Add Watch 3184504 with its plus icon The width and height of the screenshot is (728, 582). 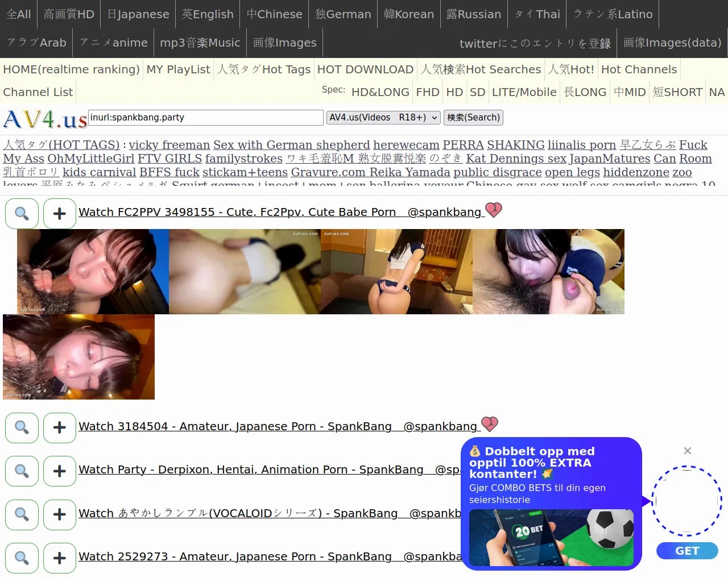point(60,428)
